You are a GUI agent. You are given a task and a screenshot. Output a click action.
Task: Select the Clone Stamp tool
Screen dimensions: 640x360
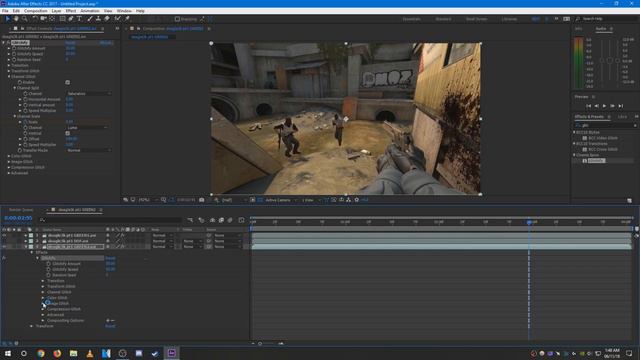[x=98, y=19]
